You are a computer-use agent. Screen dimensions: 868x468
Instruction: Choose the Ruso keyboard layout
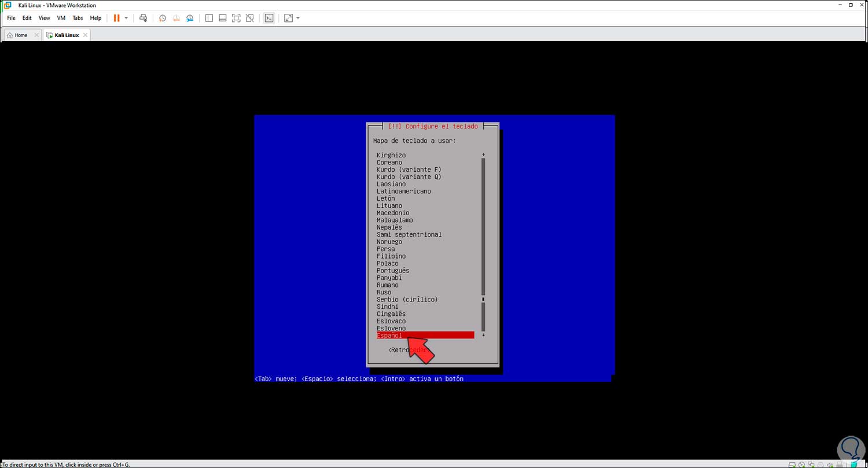384,293
